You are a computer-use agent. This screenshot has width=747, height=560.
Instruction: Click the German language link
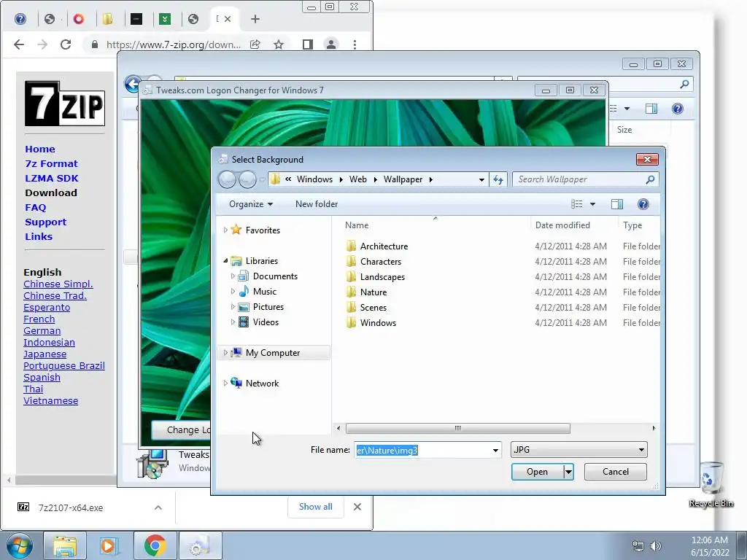(x=42, y=331)
